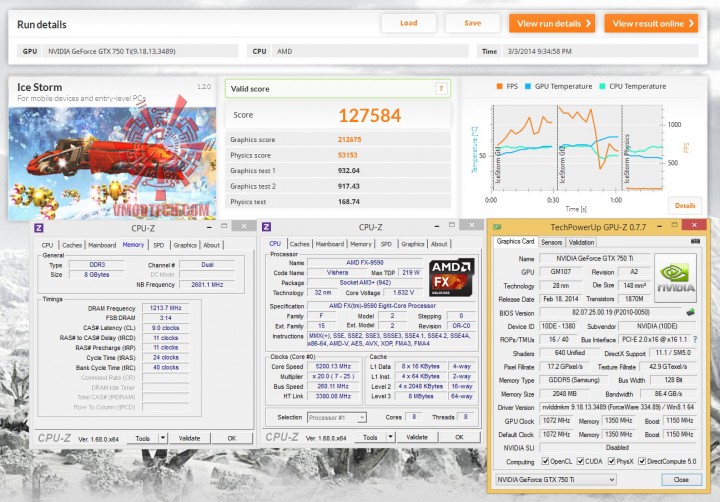
Task: Click the Bus Interface question mark icon
Action: pyautogui.click(x=695, y=339)
